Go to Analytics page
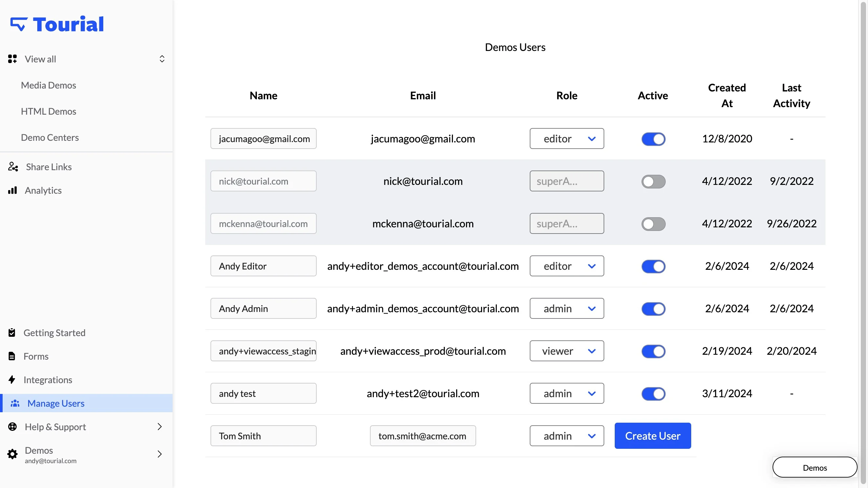868x488 pixels. [x=43, y=190]
